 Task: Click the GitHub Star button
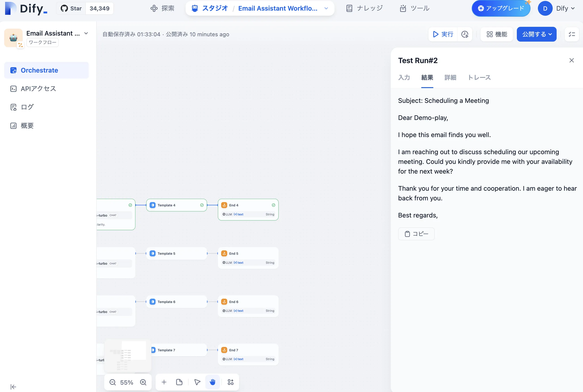pos(71,8)
